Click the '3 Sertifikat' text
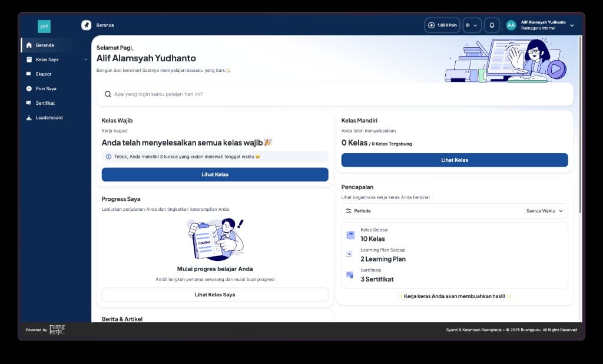Image resolution: width=603 pixels, height=364 pixels. (377, 279)
